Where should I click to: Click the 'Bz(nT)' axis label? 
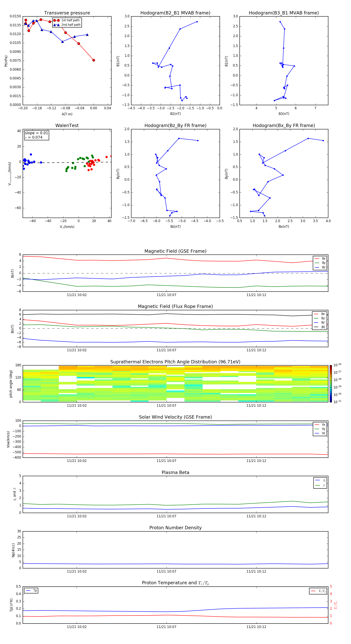[175, 227]
